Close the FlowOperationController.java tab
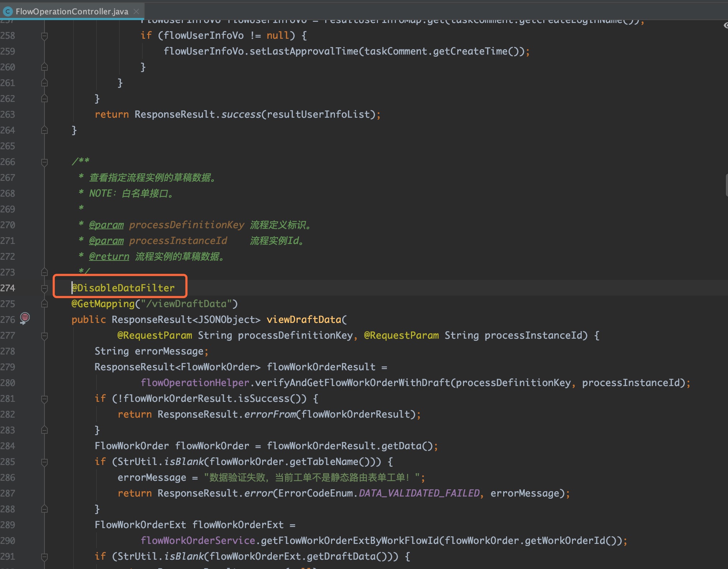Image resolution: width=728 pixels, height=569 pixels. coord(136,11)
